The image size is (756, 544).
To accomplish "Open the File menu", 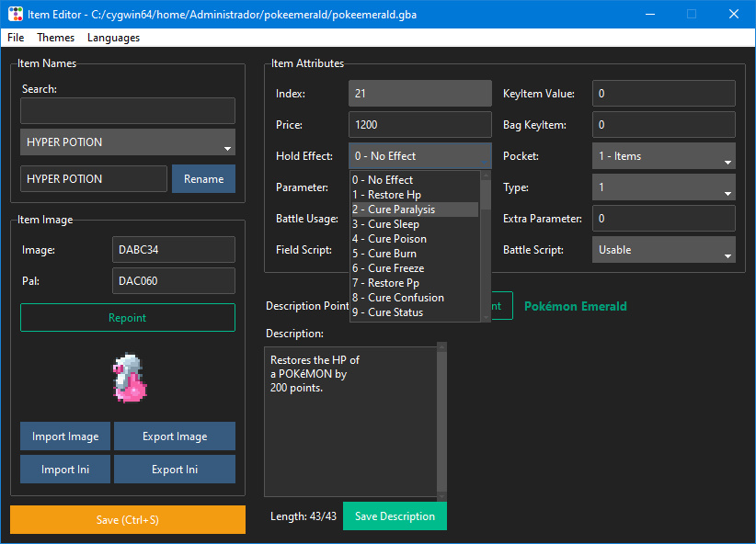I will click(16, 38).
